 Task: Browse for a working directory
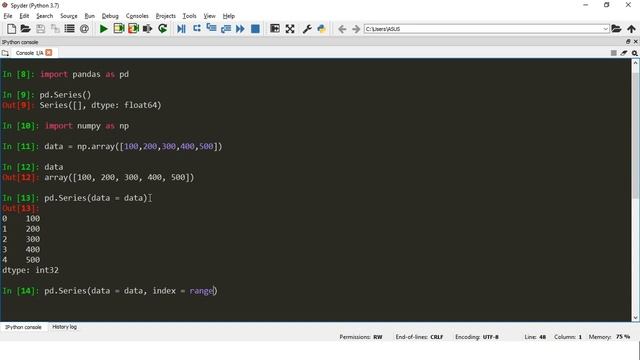[616, 29]
